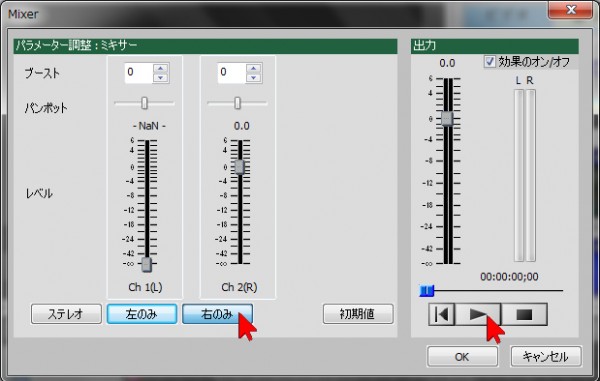
Task: Close the Mixer dialog window
Action: click(571, 10)
